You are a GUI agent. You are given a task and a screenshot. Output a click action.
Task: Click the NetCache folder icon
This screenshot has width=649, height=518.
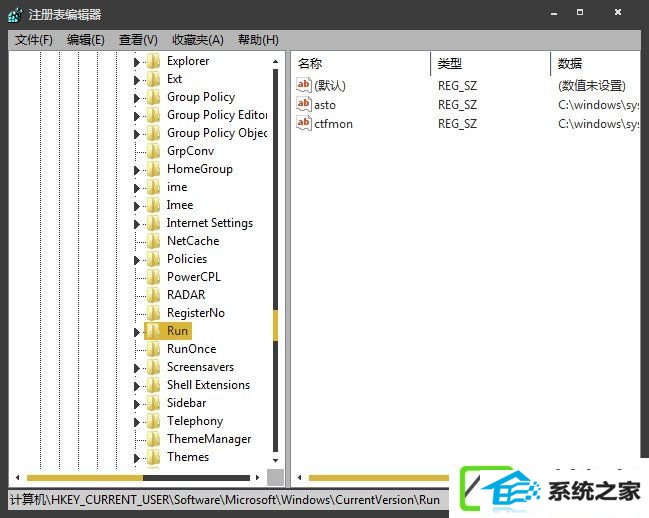point(154,241)
